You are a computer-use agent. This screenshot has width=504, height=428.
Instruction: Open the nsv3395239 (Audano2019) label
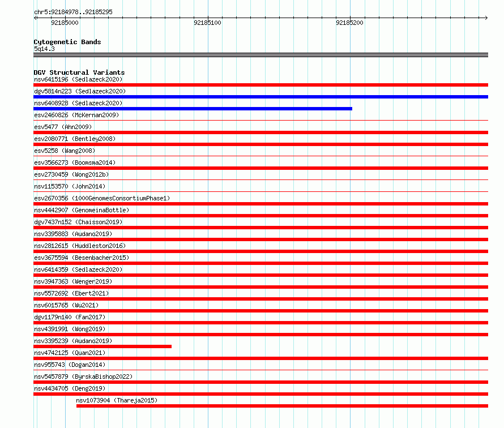tap(73, 341)
